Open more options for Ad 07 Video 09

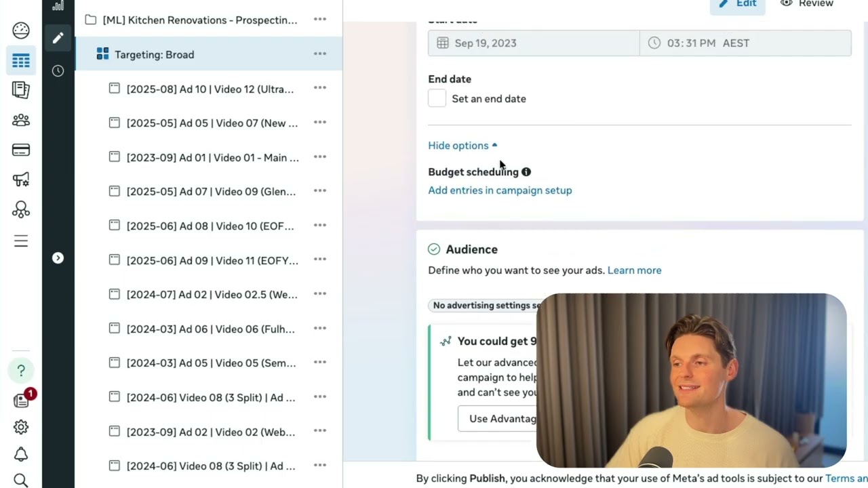click(320, 190)
